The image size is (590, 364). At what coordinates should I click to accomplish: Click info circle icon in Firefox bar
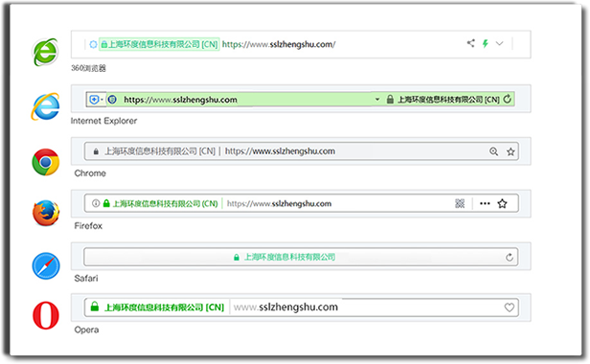[96, 203]
